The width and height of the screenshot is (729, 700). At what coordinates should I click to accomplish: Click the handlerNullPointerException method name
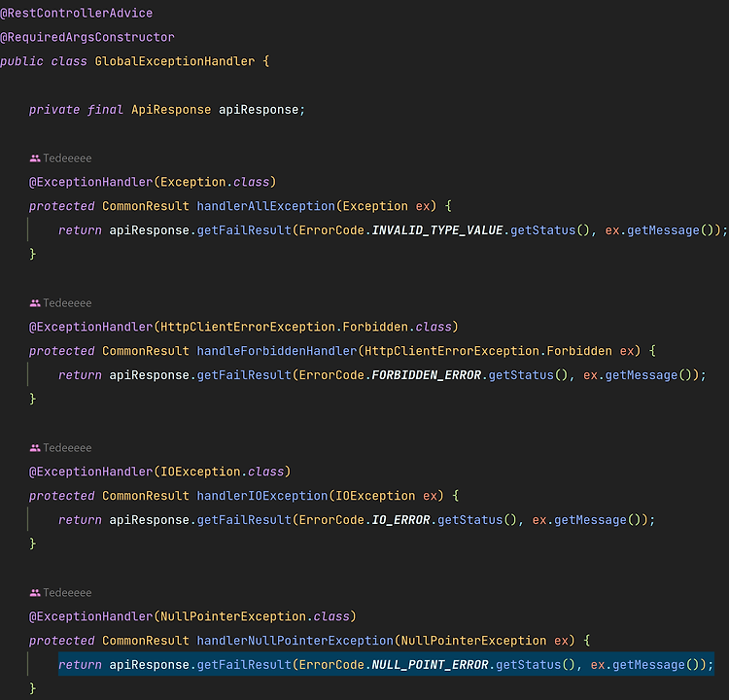(295, 641)
